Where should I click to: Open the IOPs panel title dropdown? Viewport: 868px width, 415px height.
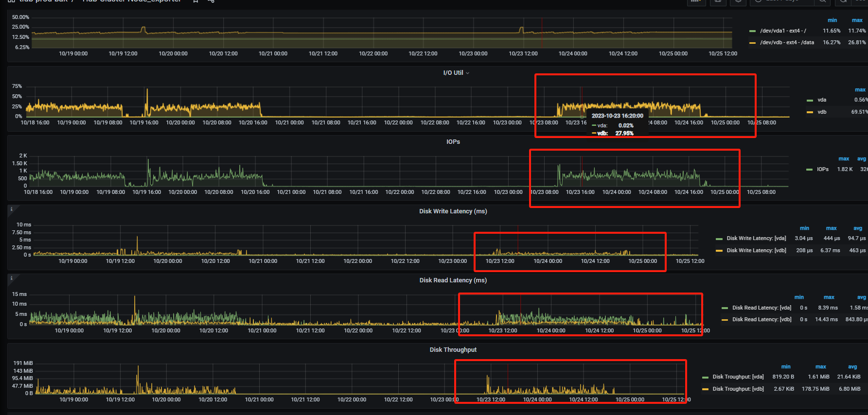coord(453,142)
